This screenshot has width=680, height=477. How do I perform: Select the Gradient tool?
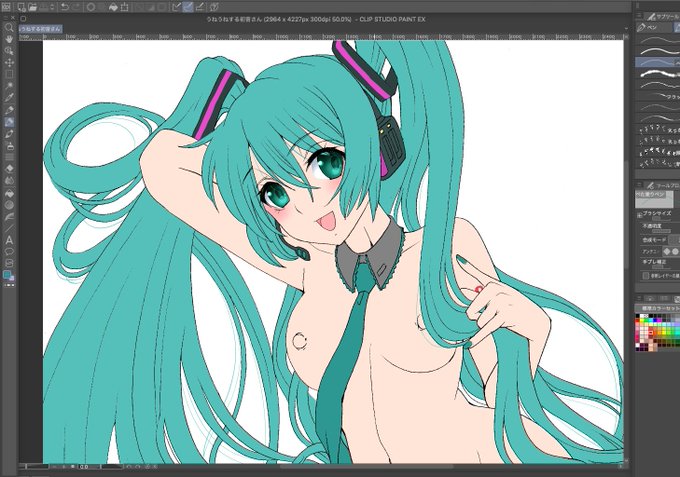click(x=9, y=205)
